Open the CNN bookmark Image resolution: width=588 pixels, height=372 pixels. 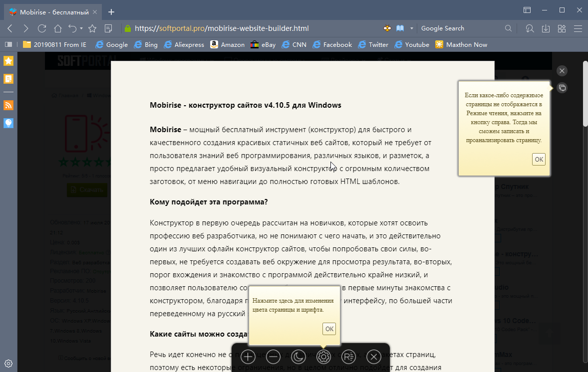click(x=294, y=44)
